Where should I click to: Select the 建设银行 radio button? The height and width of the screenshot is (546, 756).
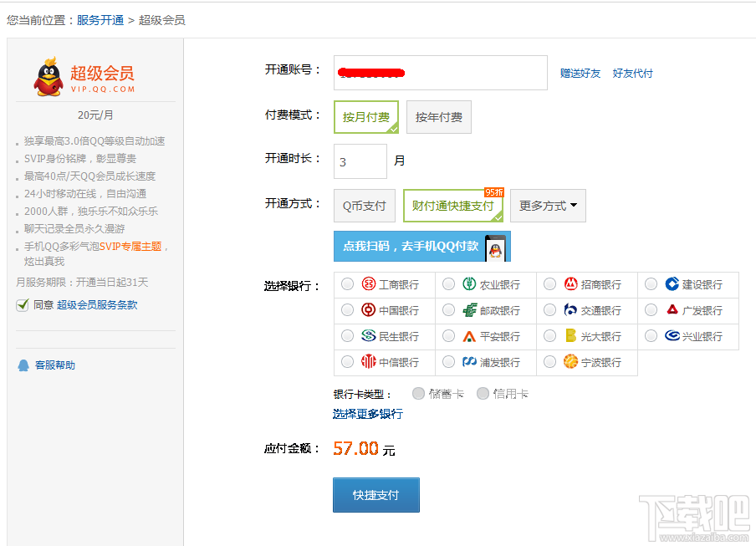651,284
